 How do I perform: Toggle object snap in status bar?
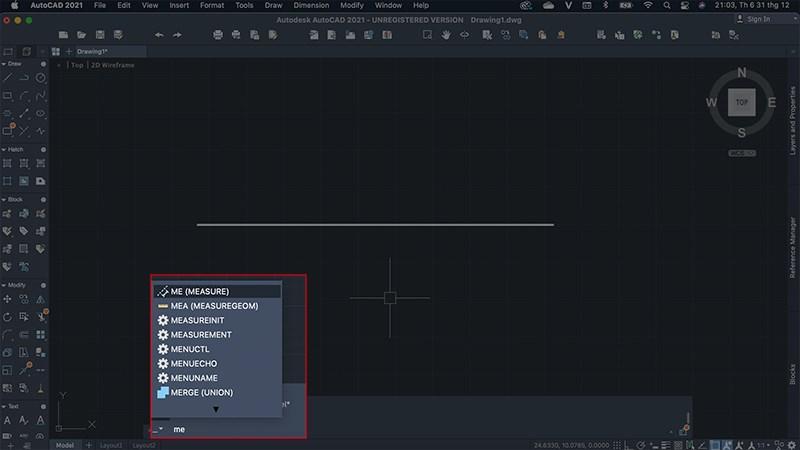pyautogui.click(x=715, y=445)
